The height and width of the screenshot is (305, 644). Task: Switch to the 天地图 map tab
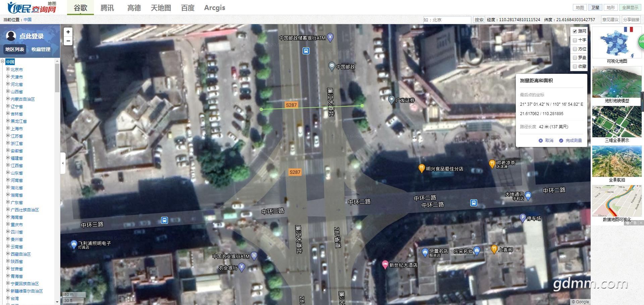(161, 8)
